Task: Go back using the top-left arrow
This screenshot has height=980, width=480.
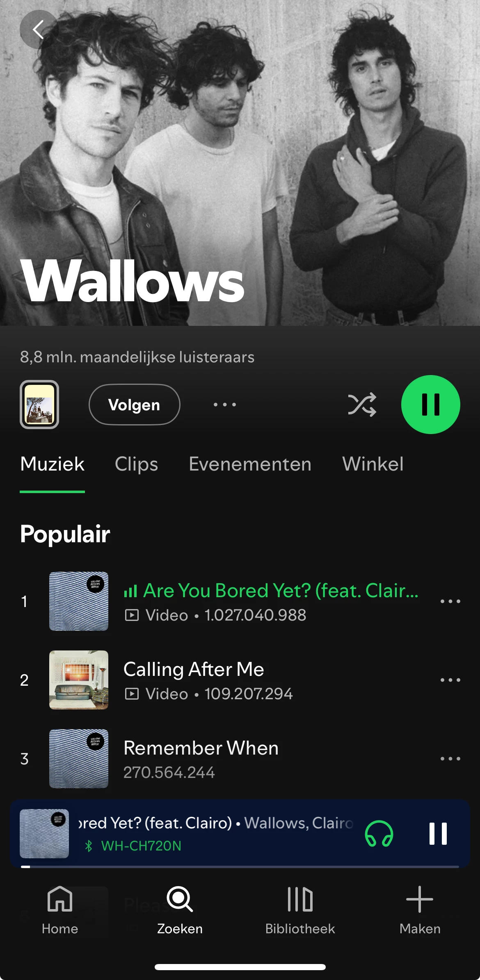Action: (x=39, y=30)
